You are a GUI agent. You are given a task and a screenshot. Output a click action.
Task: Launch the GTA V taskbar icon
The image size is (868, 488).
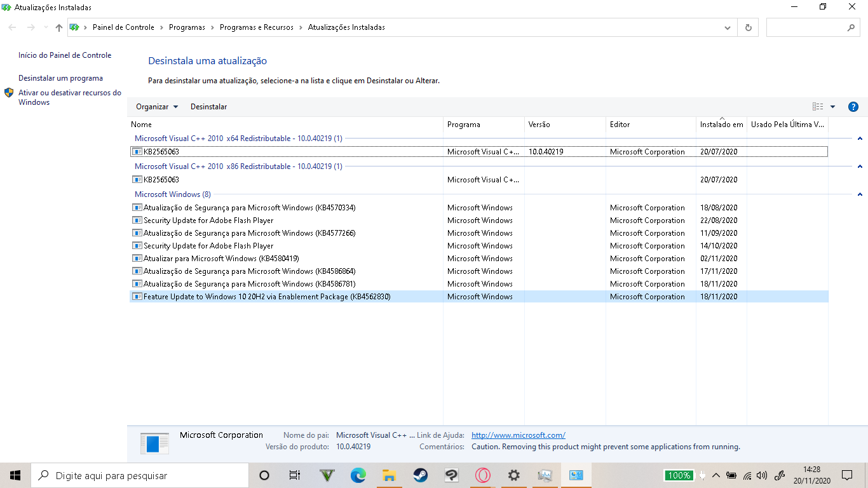click(327, 475)
